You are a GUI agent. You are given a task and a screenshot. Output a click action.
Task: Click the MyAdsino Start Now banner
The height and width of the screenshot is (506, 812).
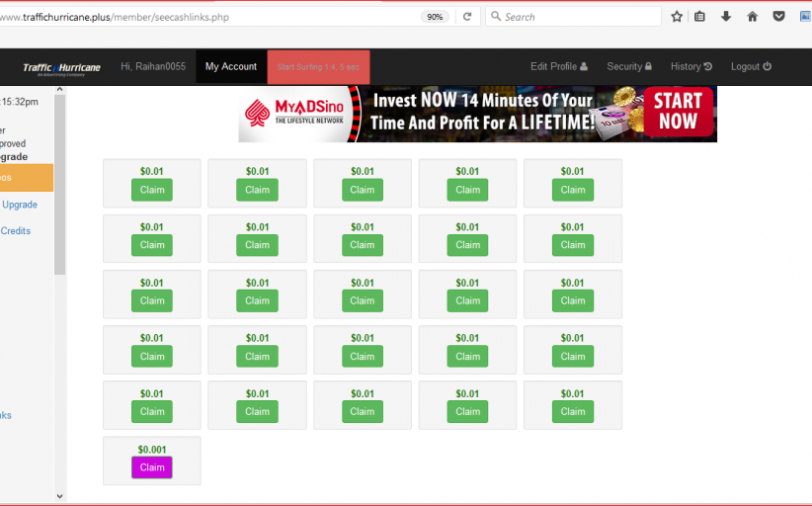pos(477,114)
